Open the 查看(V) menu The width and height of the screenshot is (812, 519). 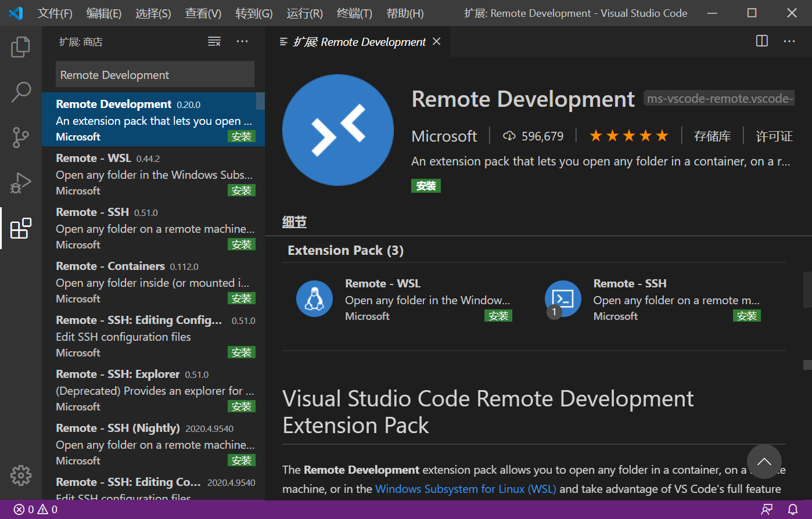click(x=203, y=13)
